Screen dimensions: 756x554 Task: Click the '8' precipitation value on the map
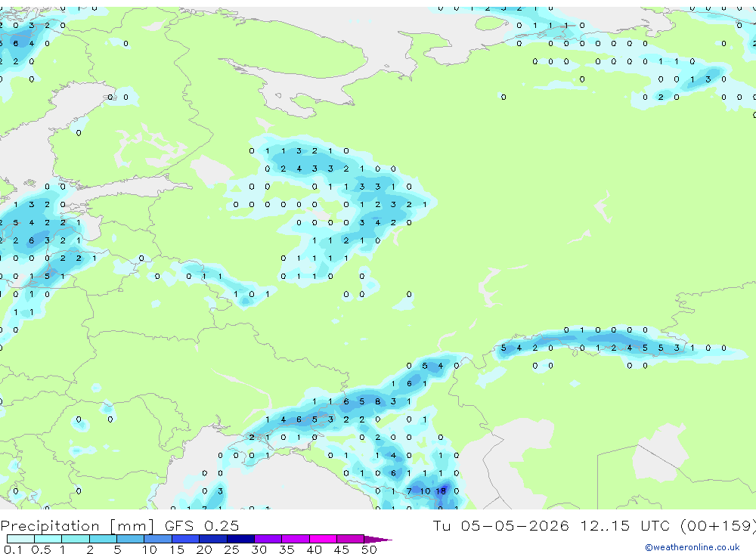point(377,401)
